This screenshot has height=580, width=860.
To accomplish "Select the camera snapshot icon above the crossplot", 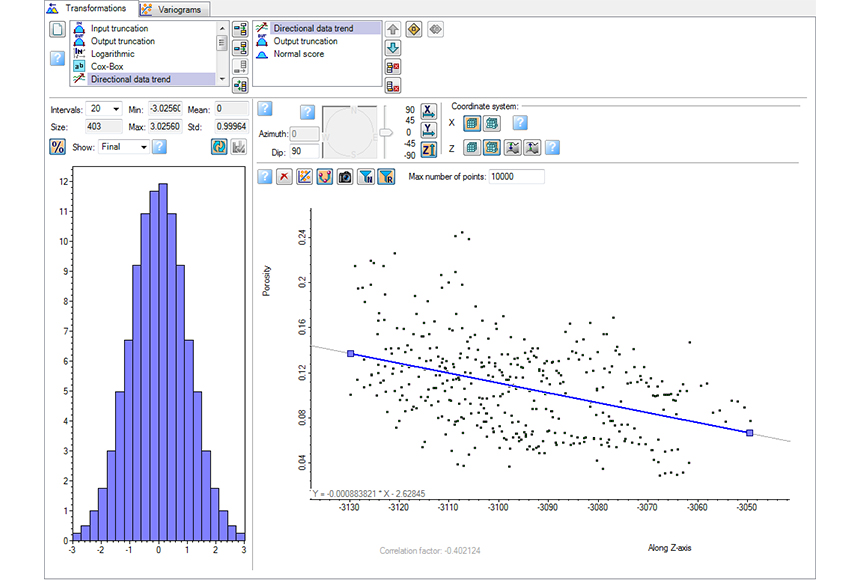I will [x=345, y=176].
